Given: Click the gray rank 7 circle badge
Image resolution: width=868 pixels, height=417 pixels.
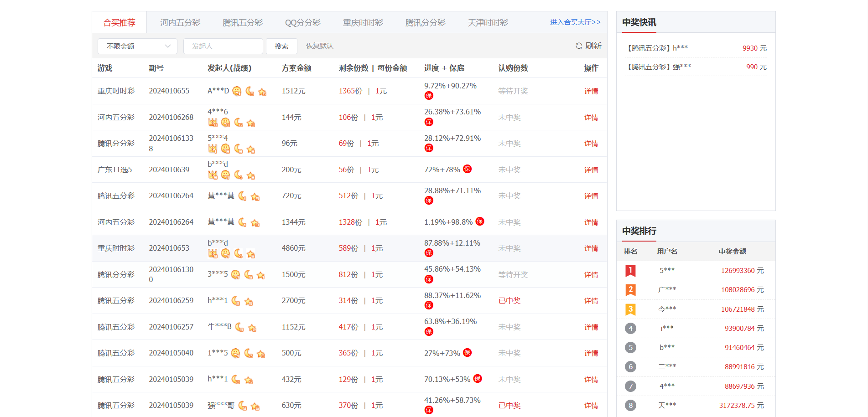Looking at the screenshot, I should pyautogui.click(x=630, y=386).
